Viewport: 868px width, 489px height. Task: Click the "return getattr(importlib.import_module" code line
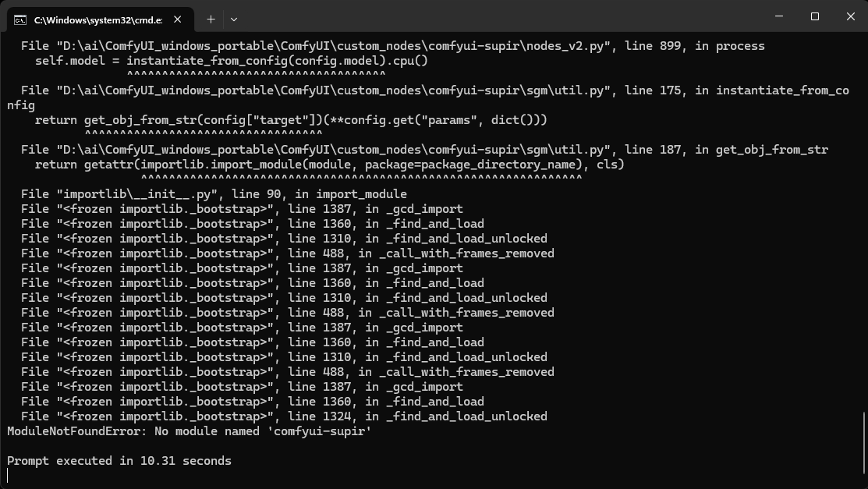click(329, 165)
